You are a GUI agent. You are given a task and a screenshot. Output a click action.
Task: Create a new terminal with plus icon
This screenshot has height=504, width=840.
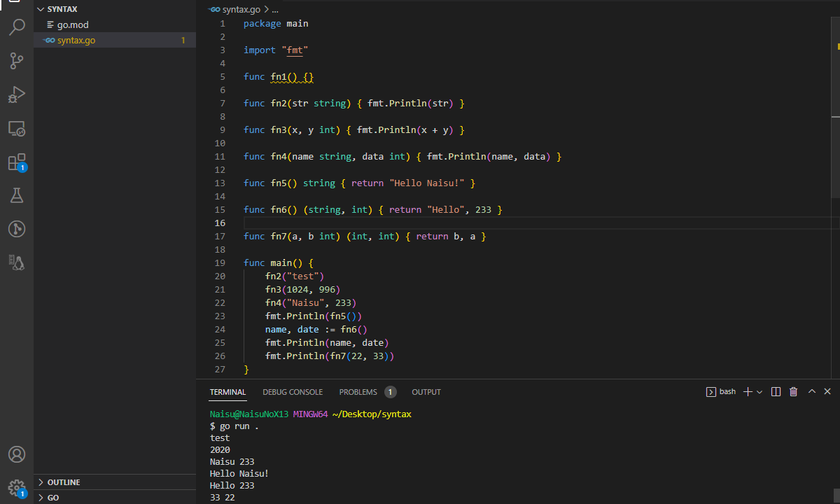[748, 392]
